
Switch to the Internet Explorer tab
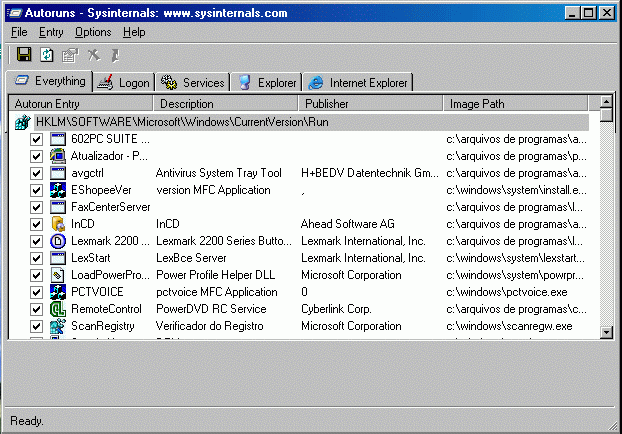(x=358, y=83)
